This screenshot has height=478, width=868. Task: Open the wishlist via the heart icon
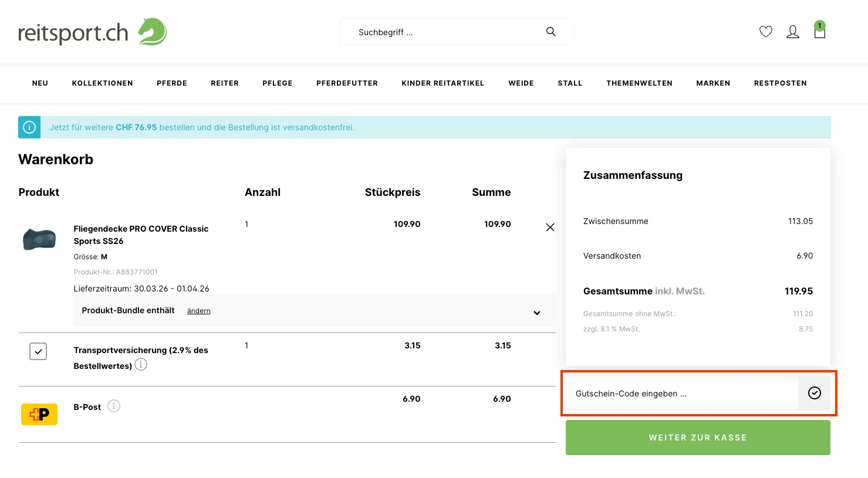pos(765,32)
